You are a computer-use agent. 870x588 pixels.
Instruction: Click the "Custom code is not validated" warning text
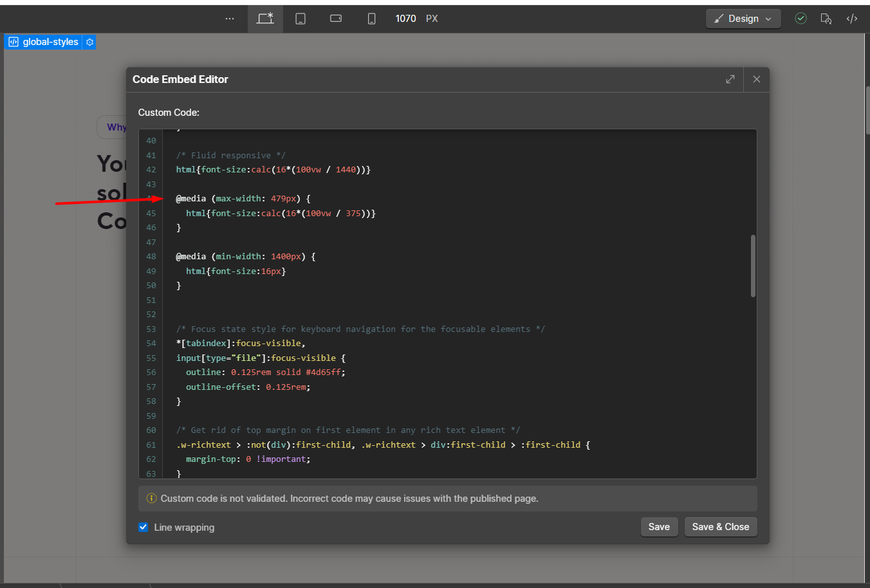click(x=349, y=499)
